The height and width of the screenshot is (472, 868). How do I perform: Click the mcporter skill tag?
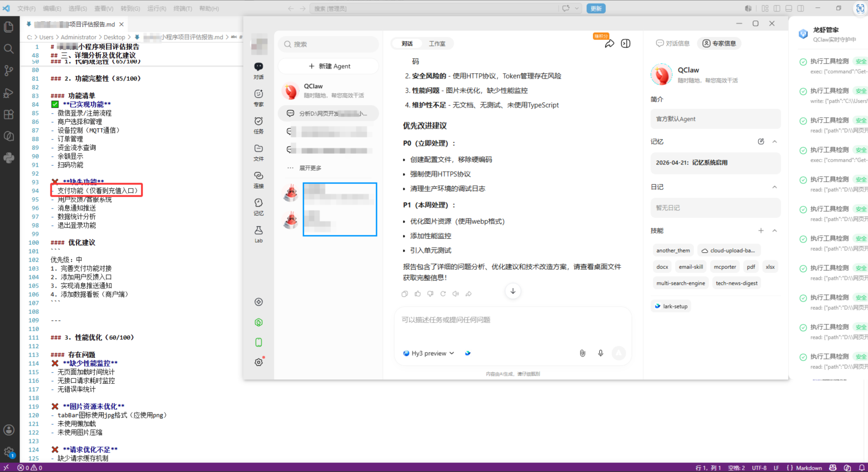724,267
